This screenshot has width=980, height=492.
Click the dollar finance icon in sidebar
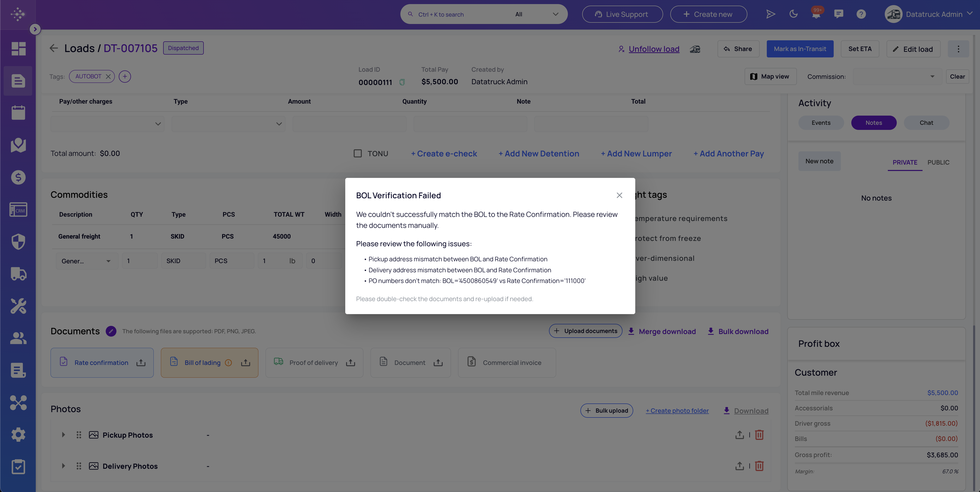pos(18,177)
